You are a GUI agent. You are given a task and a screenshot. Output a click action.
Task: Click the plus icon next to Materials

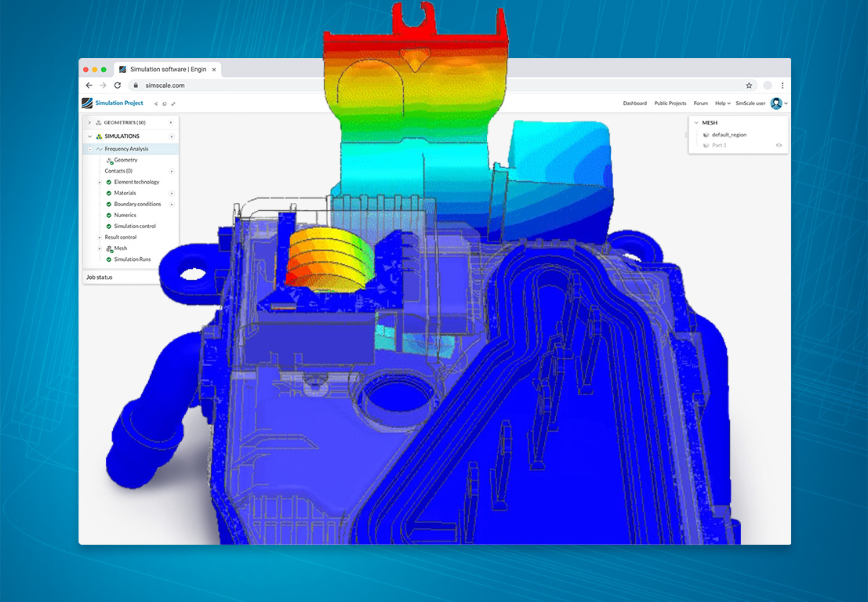(x=171, y=193)
